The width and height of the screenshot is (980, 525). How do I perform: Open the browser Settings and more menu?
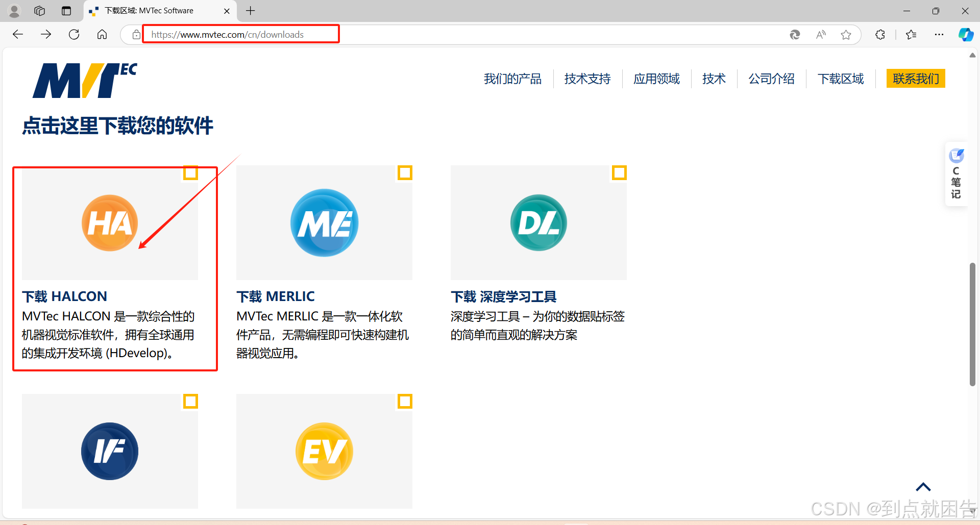pos(940,34)
